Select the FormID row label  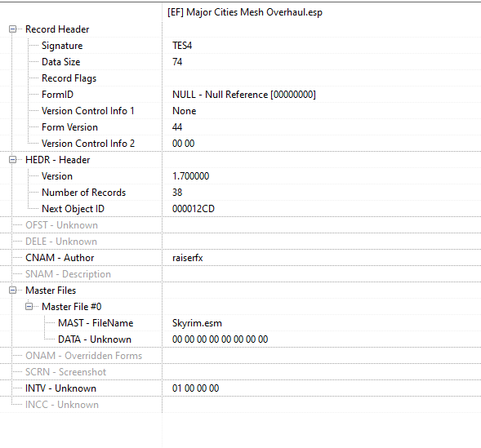(57, 95)
